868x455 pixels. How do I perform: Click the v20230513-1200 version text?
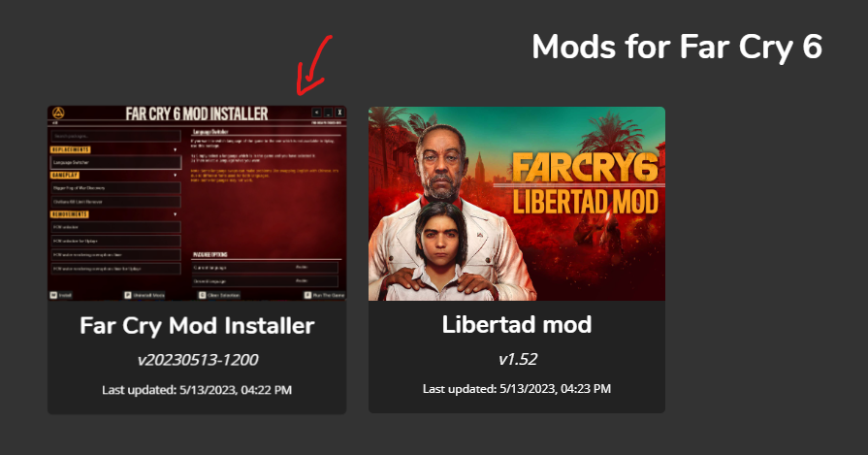[x=198, y=360]
